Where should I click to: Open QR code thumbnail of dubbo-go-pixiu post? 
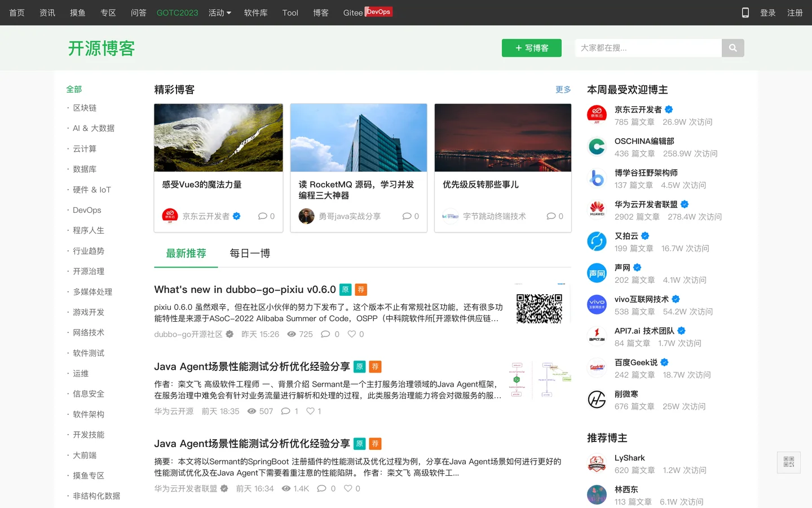(540, 304)
